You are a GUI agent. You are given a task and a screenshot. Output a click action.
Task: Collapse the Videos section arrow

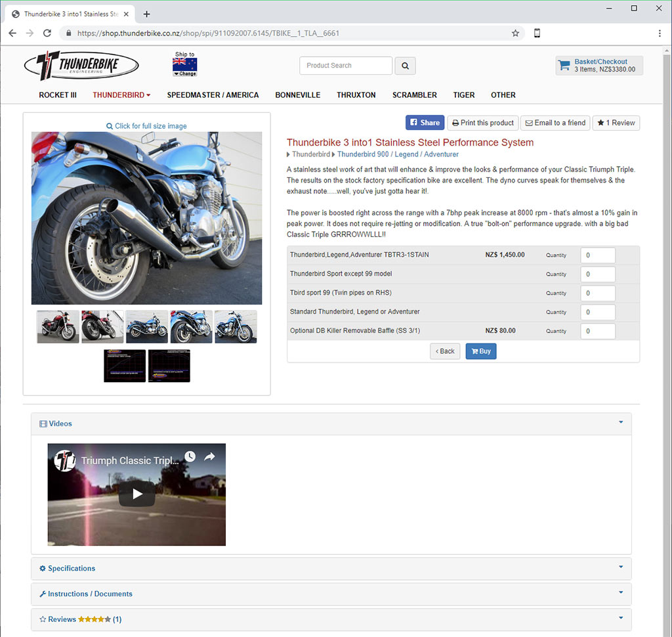(621, 422)
